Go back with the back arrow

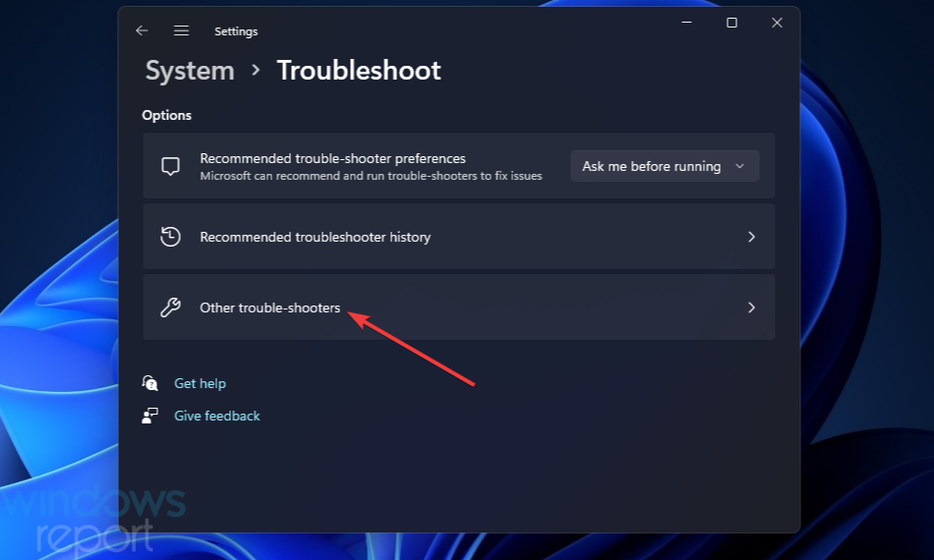pos(142,30)
